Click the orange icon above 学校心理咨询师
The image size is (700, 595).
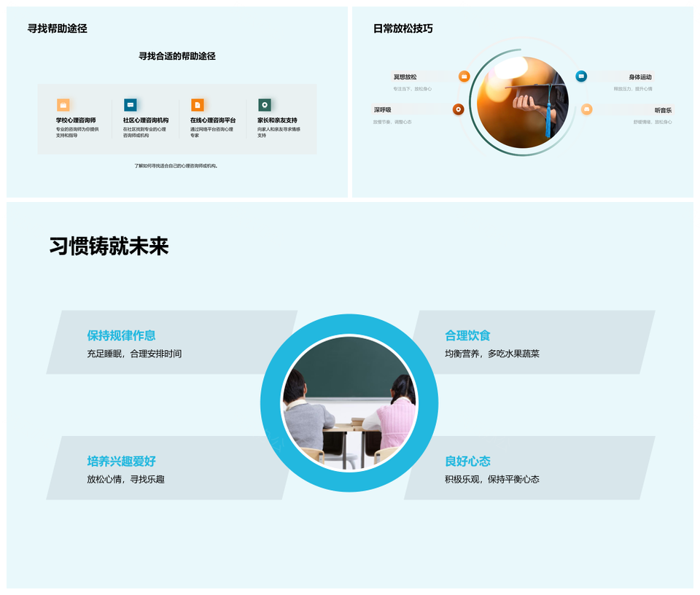[x=63, y=105]
